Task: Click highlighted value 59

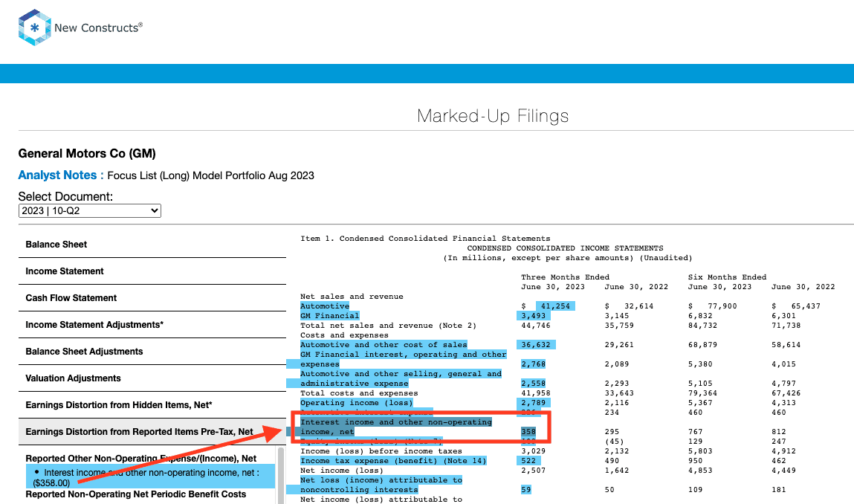Action: [x=525, y=490]
